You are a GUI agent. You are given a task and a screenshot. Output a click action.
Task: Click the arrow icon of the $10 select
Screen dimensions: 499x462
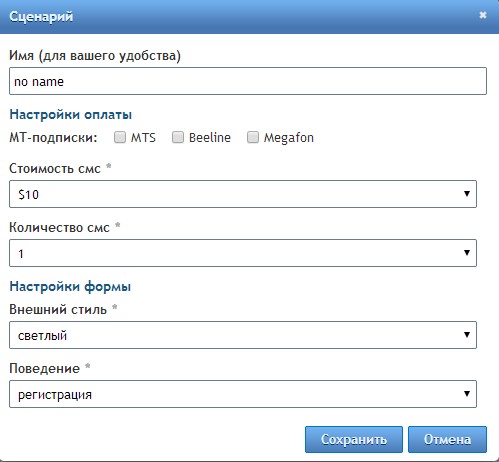[467, 194]
